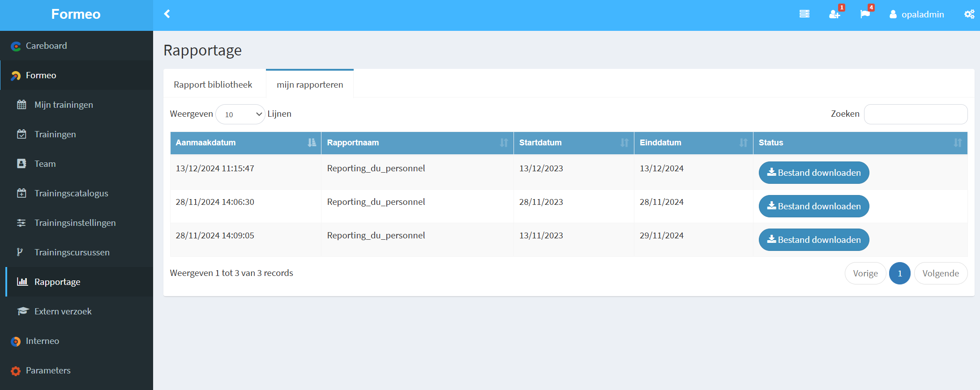Click the Volgende pagination button

point(941,273)
